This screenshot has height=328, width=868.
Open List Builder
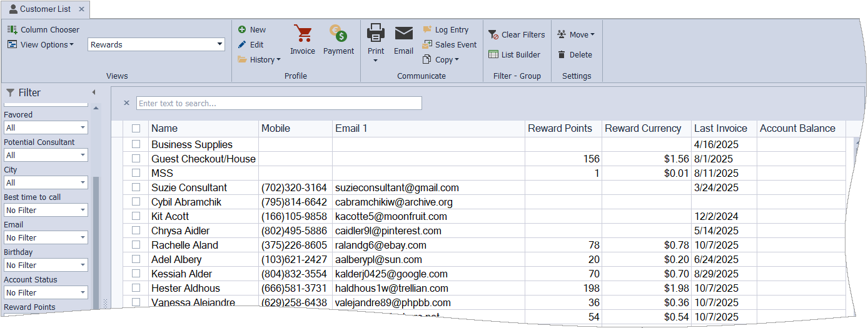coord(514,55)
